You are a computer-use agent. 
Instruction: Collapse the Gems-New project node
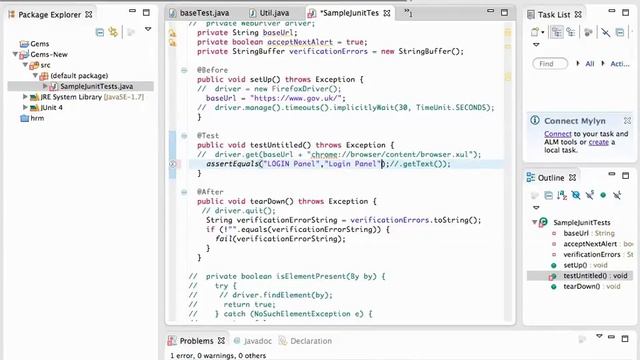[x=15, y=54]
